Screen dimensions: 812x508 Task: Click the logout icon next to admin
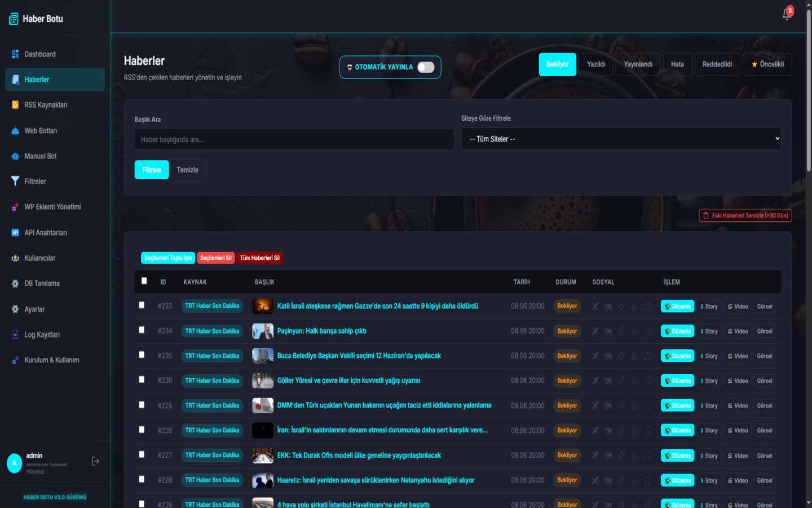point(95,461)
